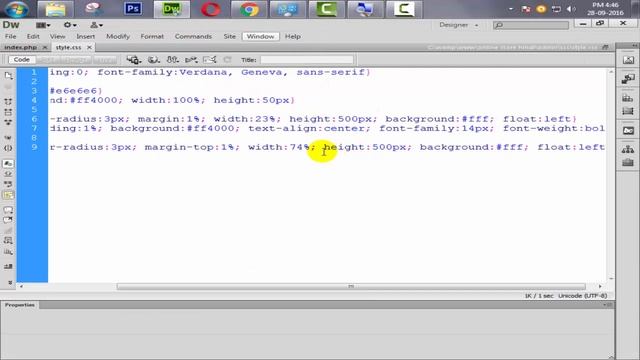This screenshot has height=360, width=640.
Task: Open the Edit menu
Action: 33,36
